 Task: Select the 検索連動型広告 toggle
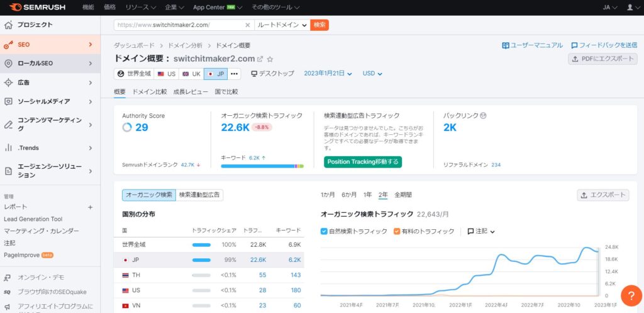199,195
